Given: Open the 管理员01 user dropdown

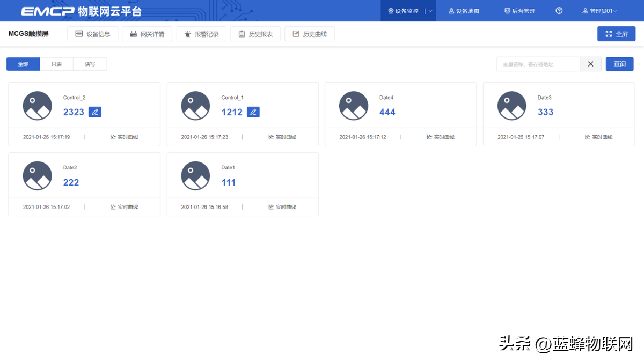Looking at the screenshot, I should (599, 11).
